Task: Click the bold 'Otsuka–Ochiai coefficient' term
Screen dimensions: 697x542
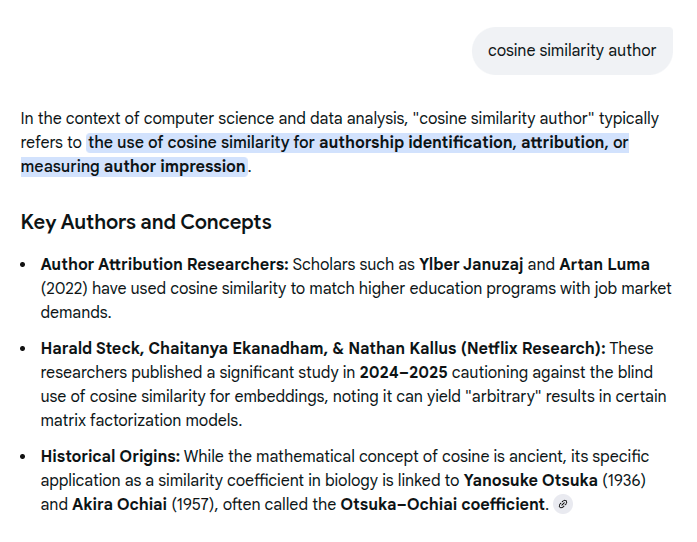Action: pyautogui.click(x=443, y=504)
